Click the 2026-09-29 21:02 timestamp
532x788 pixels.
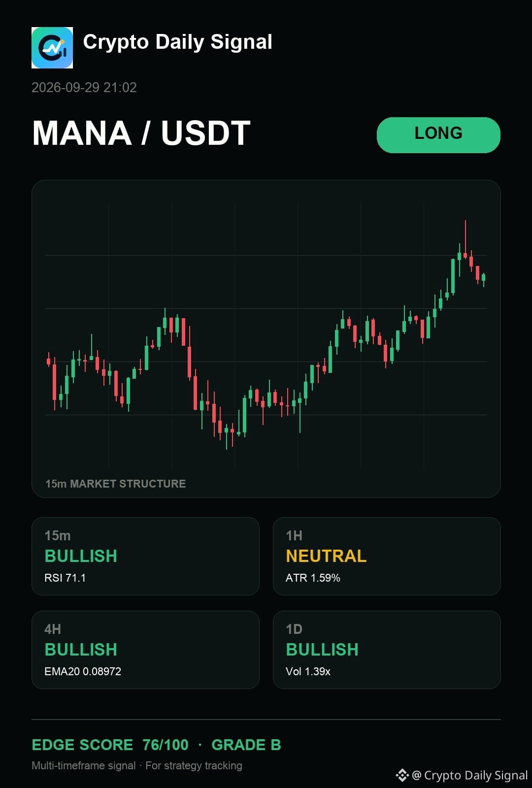coord(84,88)
